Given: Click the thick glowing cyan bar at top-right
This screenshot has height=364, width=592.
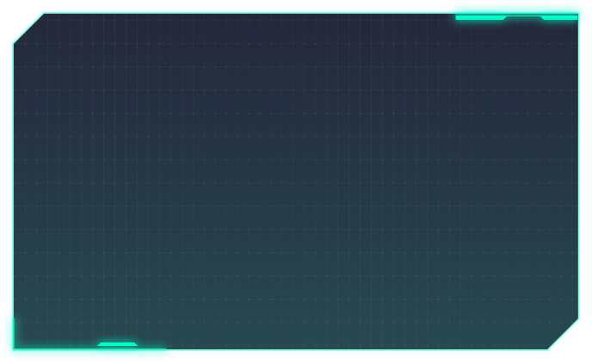Looking at the screenshot, I should [515, 9].
